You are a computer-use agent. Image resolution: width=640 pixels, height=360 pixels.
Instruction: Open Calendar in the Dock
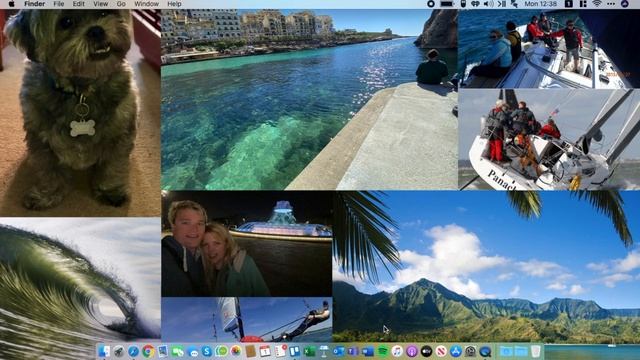click(x=265, y=351)
